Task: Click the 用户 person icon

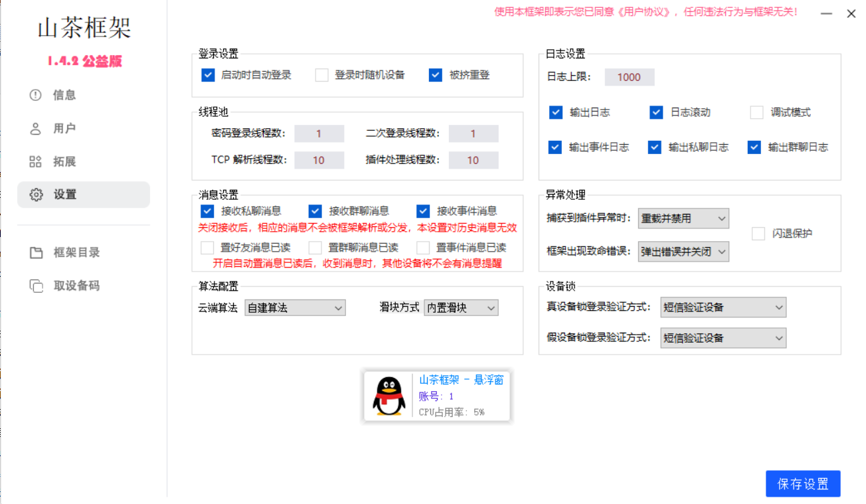Action: coord(36,128)
